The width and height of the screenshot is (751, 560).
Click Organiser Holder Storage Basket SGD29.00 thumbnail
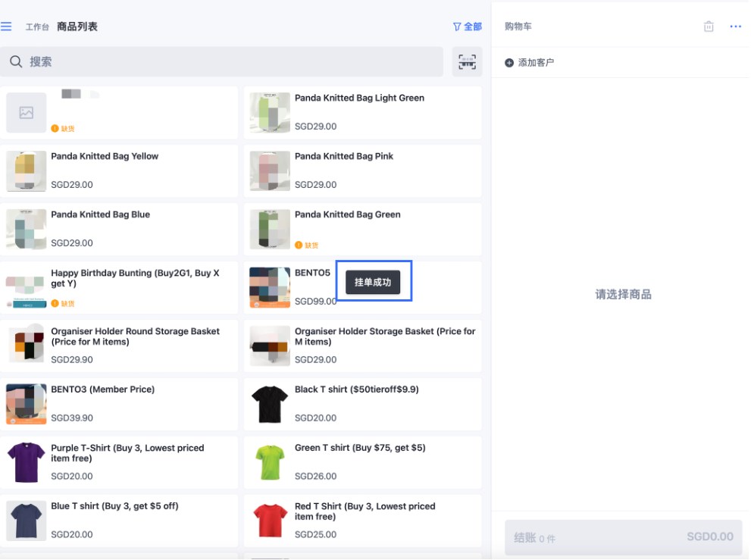pos(270,346)
